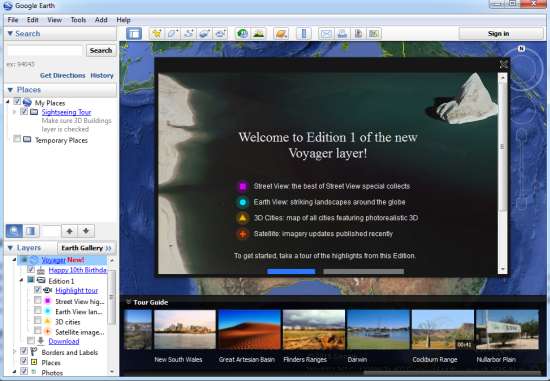
Task: Open the Edit menu
Action: [33, 20]
